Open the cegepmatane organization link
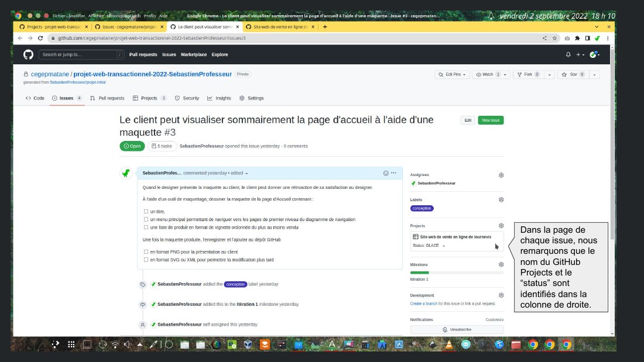 pos(50,74)
